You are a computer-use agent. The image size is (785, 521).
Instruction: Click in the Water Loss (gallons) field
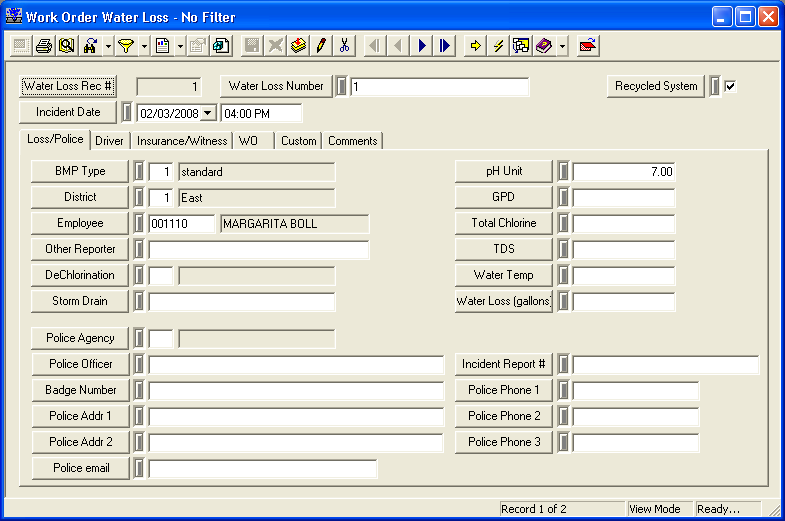point(624,302)
